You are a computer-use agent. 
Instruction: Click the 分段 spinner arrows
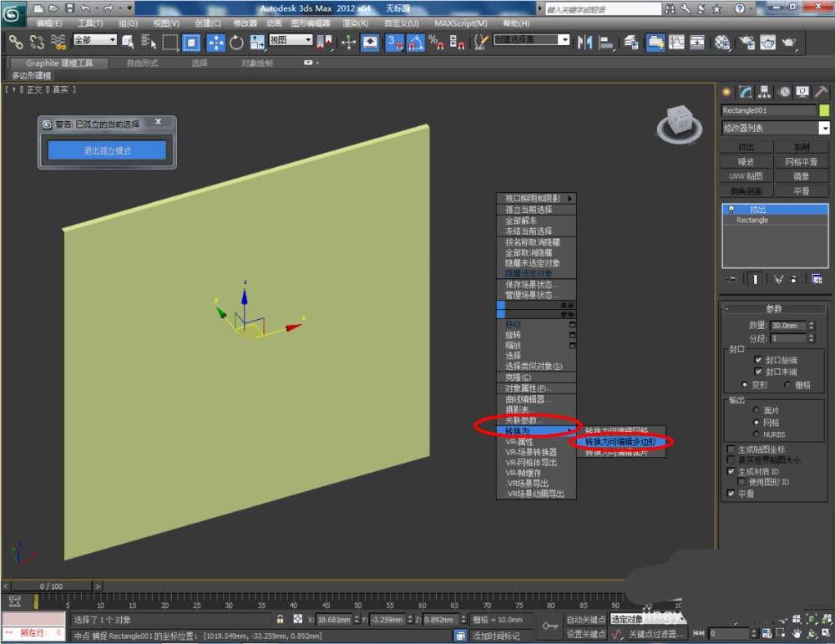tap(812, 338)
